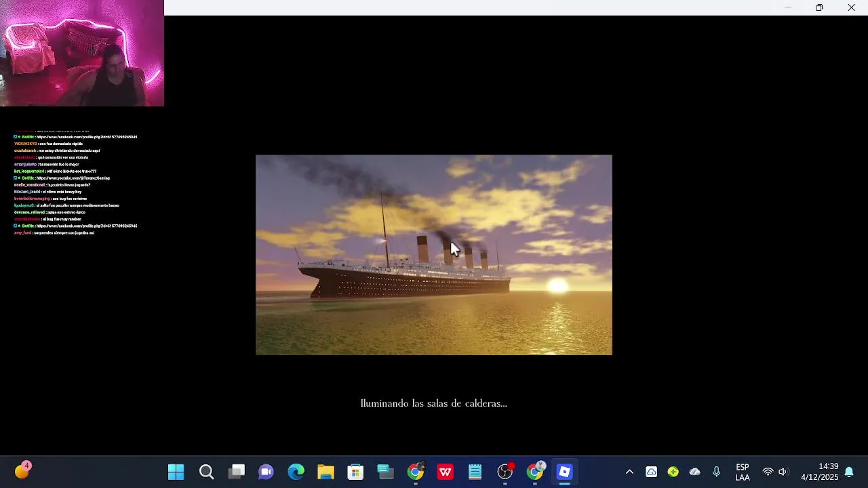Click the YouTube link posted by BotRix

73,178
